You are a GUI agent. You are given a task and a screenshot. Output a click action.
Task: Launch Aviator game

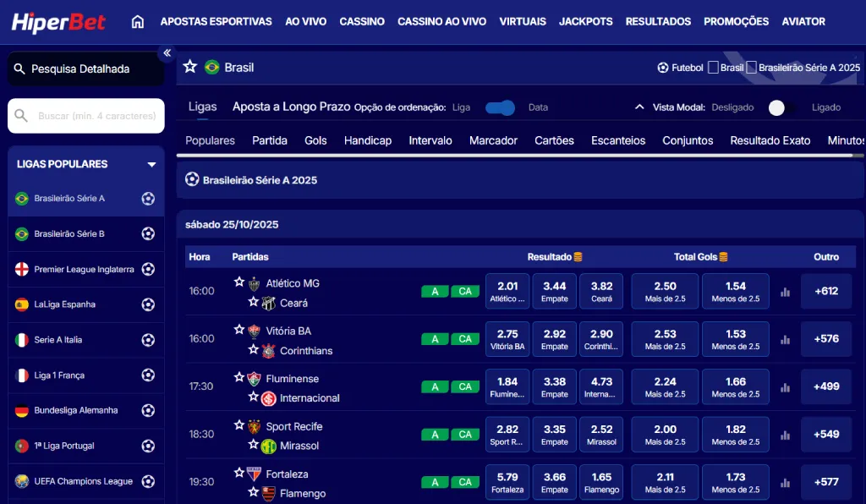tap(803, 21)
